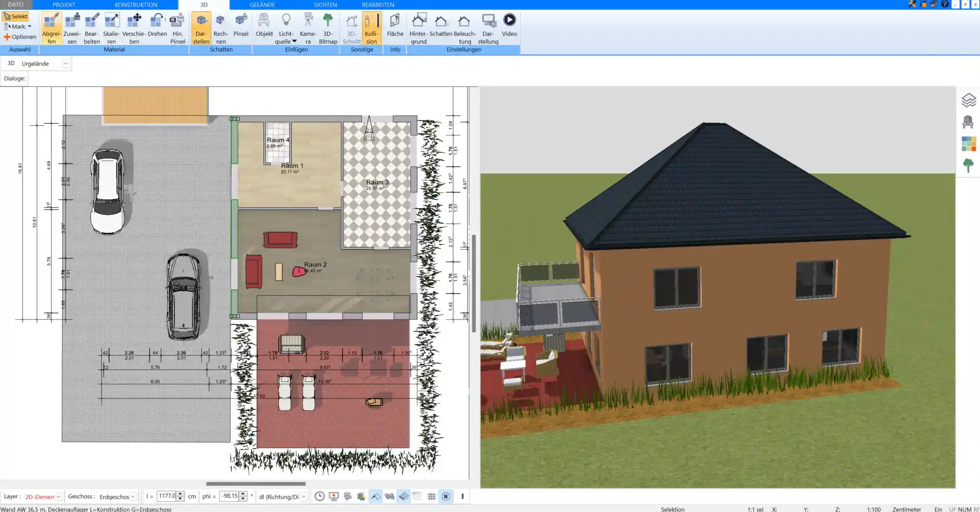Increase the length l value stepper
Image resolution: width=980 pixels, height=512 pixels.
180,494
